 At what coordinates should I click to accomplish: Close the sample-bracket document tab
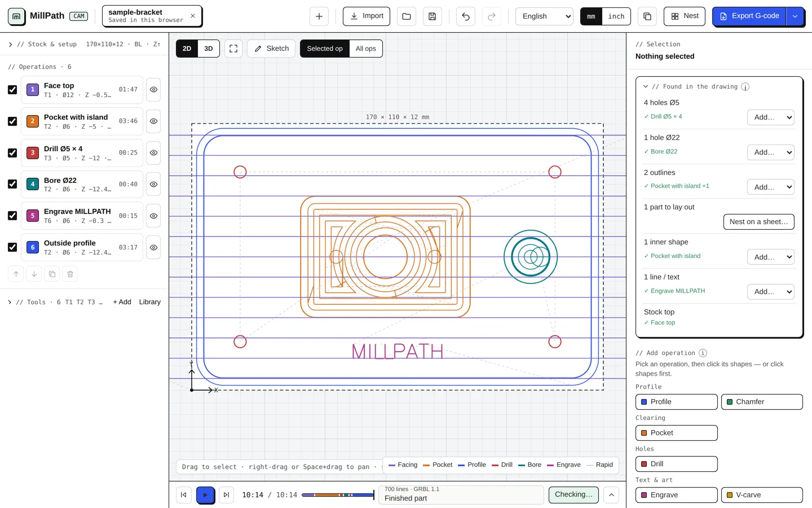(x=193, y=16)
